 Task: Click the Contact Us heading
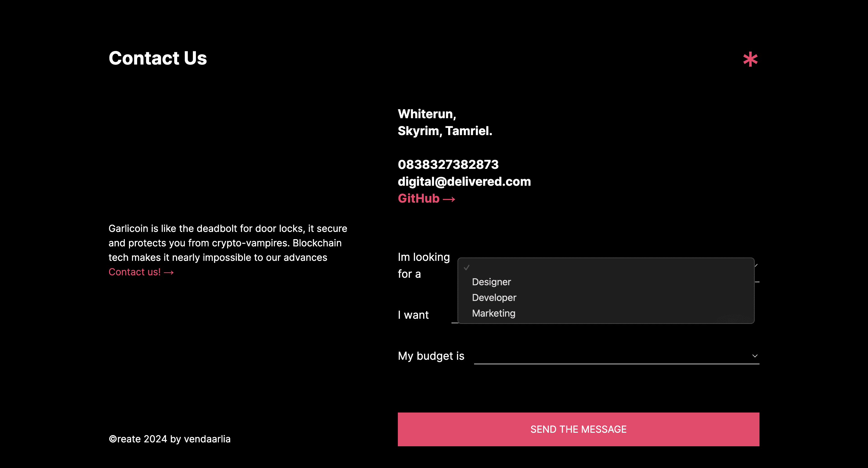158,58
